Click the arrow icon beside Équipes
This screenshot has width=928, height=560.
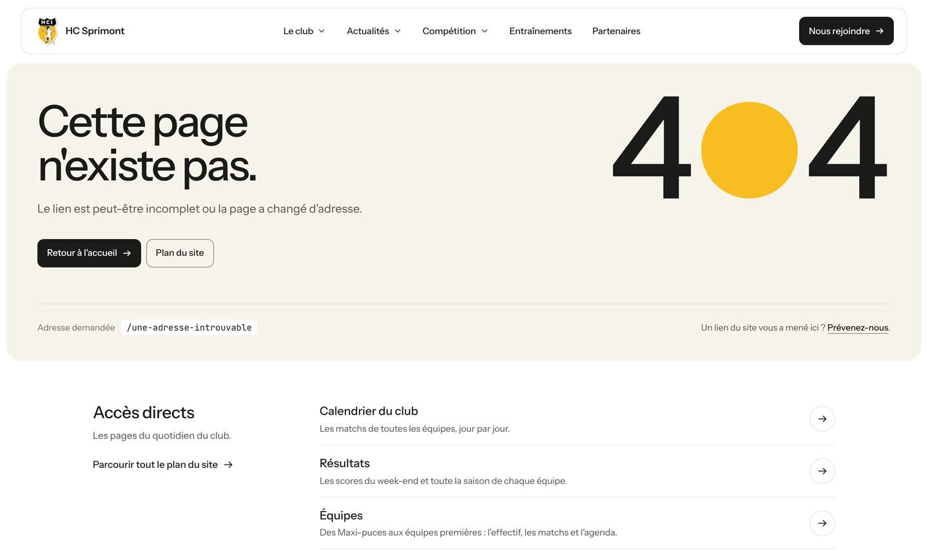coord(822,523)
